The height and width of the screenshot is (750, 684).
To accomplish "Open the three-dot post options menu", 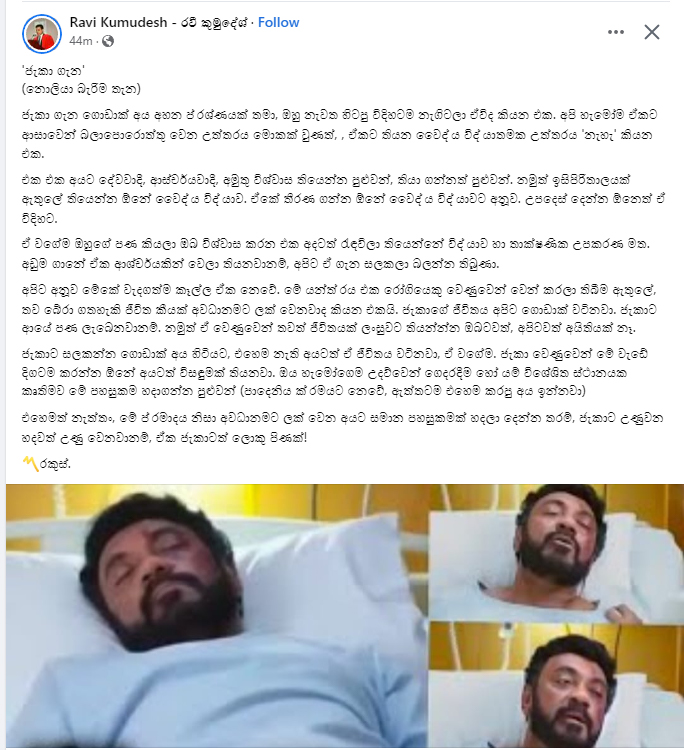I will [x=616, y=32].
